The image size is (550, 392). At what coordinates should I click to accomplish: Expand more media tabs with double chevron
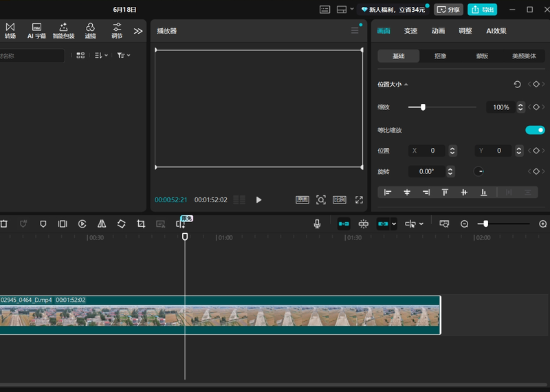click(x=138, y=31)
